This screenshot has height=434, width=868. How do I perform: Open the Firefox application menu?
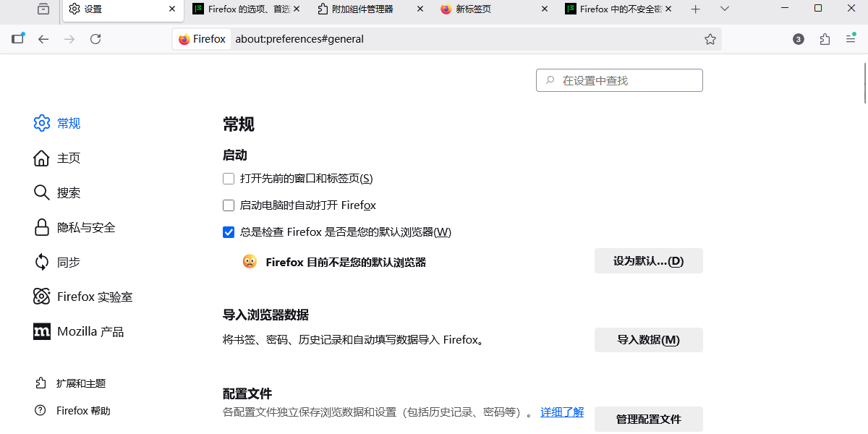point(851,39)
